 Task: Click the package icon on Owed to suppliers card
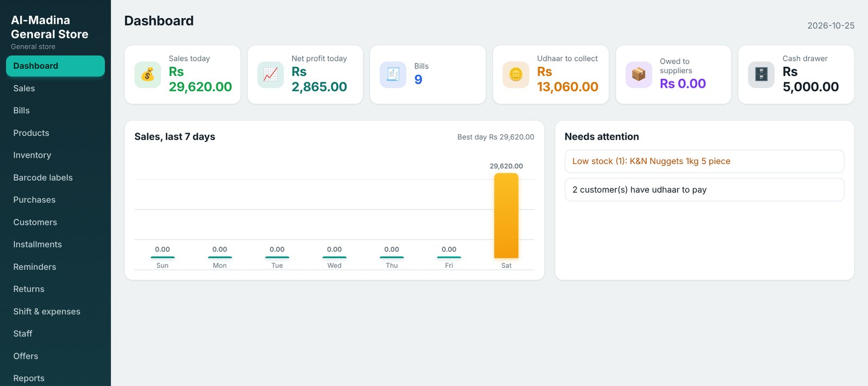tap(639, 74)
